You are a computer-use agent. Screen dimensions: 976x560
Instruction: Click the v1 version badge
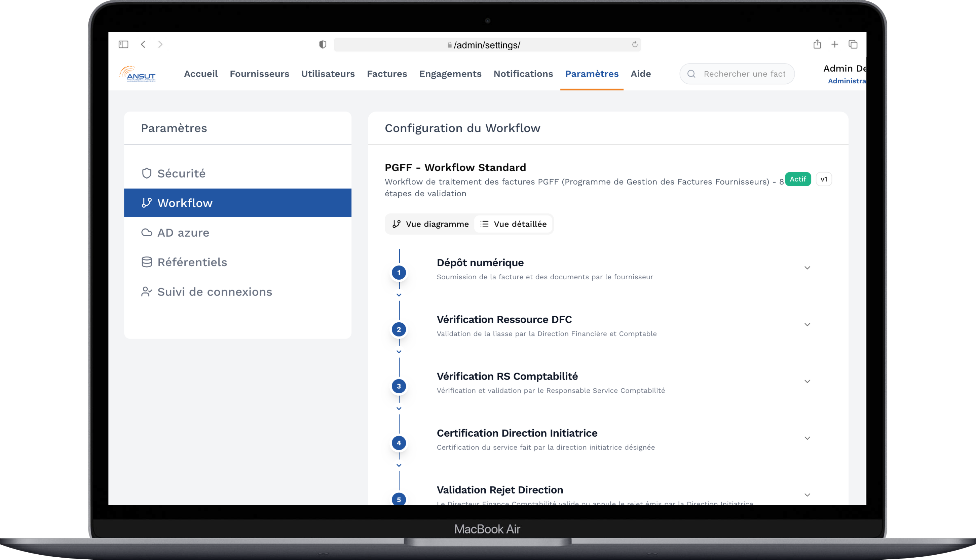(x=824, y=179)
